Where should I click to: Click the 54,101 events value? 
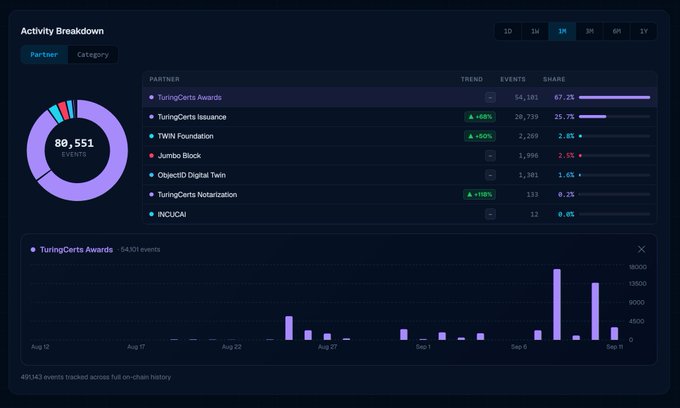click(526, 97)
